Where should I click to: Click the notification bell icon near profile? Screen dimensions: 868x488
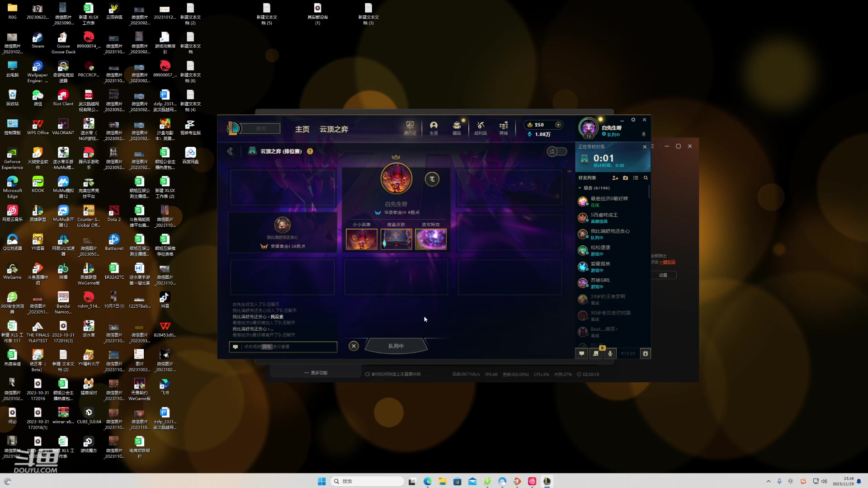pos(644,134)
